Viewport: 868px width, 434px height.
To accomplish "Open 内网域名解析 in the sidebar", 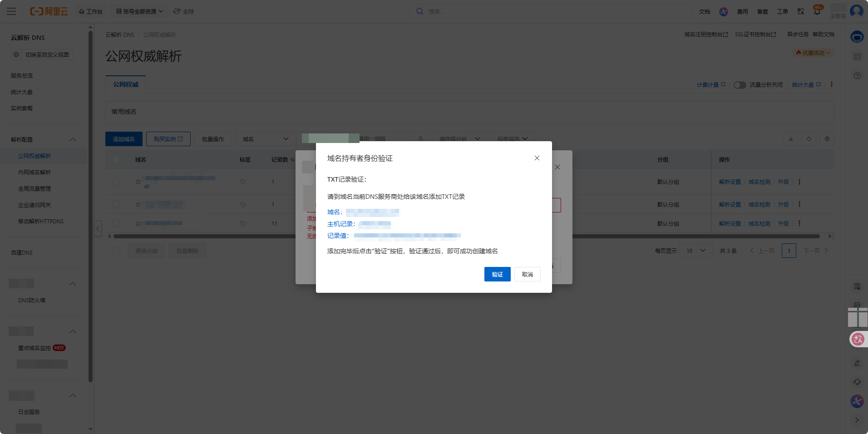I will (x=35, y=172).
